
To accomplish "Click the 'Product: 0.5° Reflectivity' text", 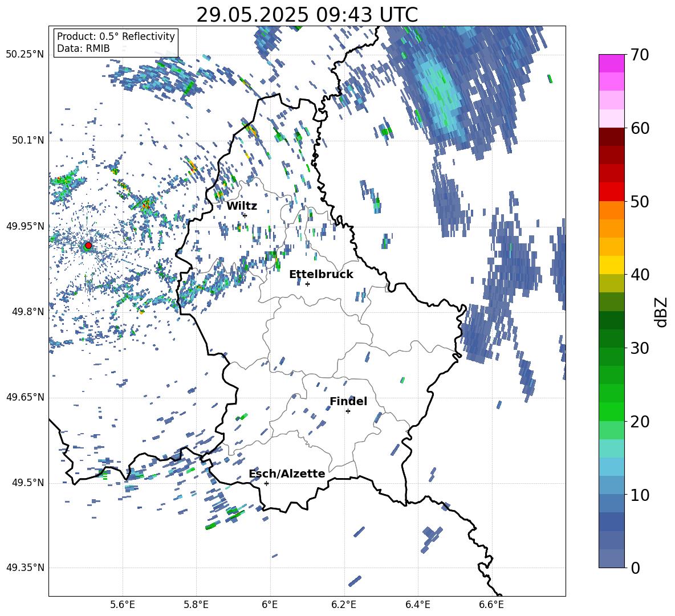I will pos(116,36).
